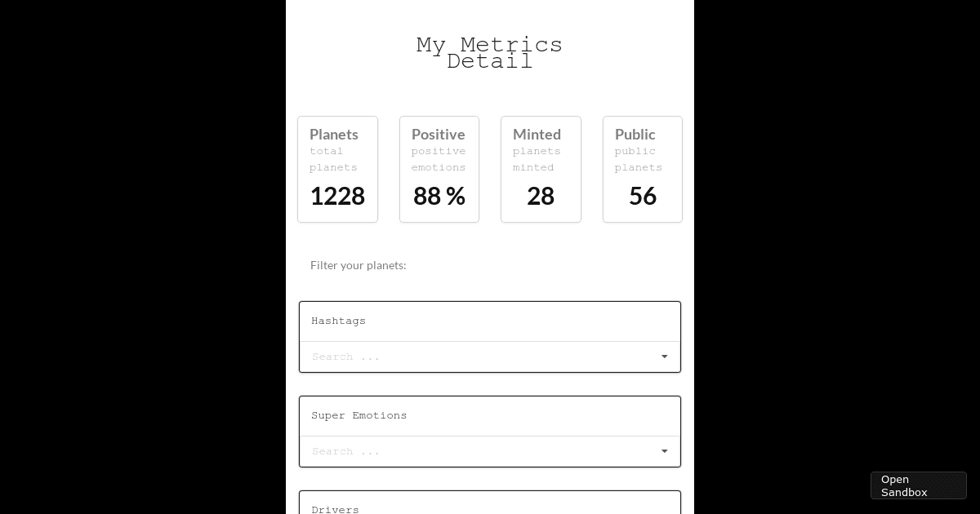Viewport: 980px width, 514px height.
Task: Select the Positive emotions metric card
Action: [439, 169]
